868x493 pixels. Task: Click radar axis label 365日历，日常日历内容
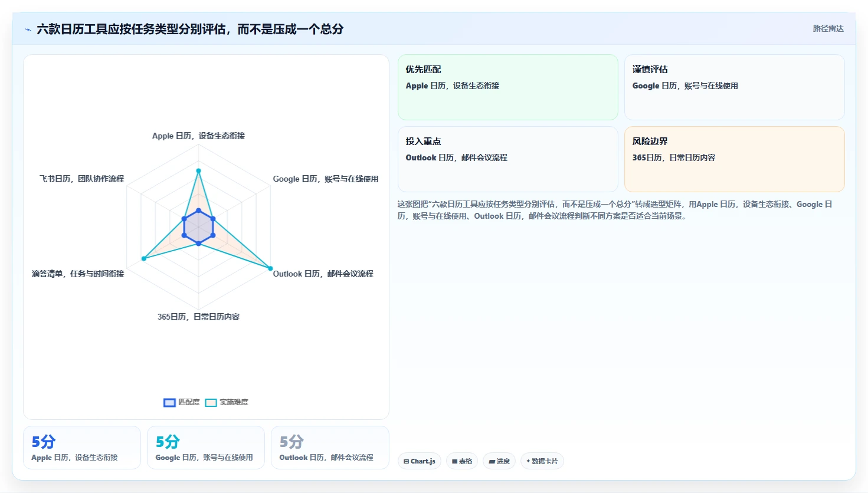[x=198, y=317]
